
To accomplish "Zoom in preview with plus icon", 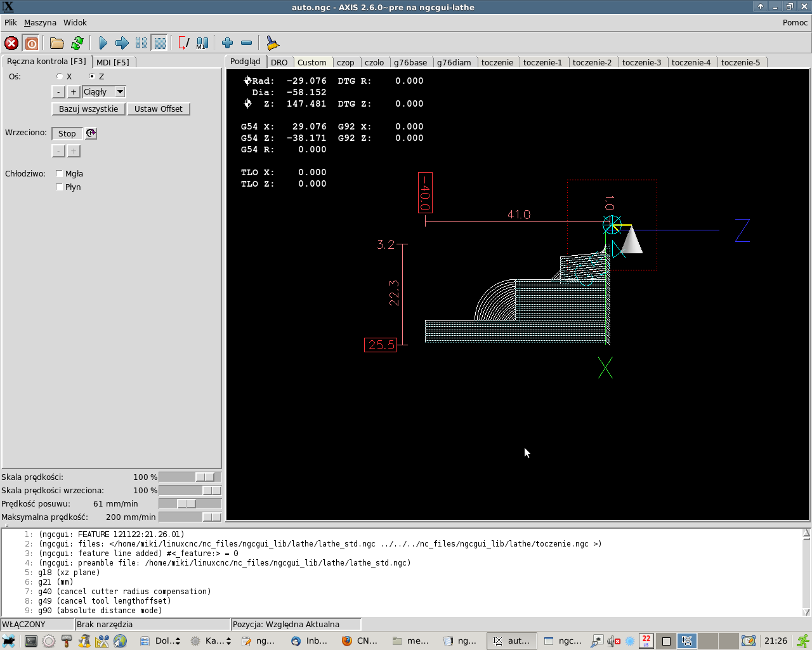I will pos(228,43).
